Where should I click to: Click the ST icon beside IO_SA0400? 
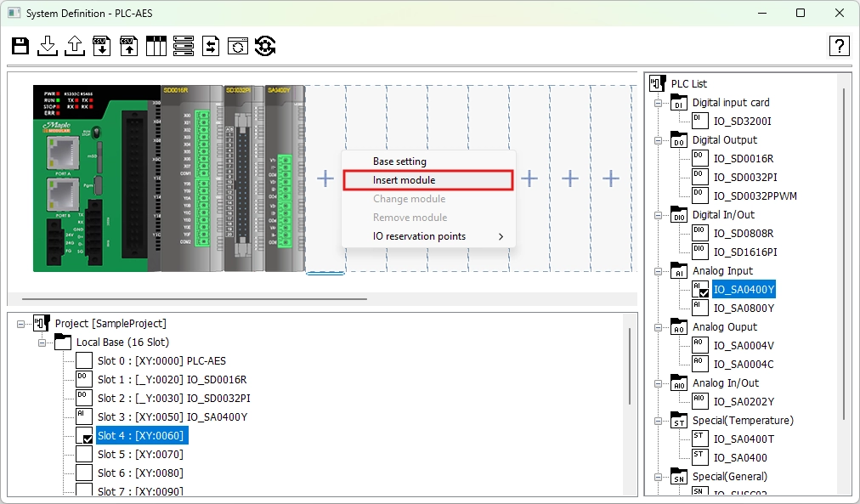pyautogui.click(x=700, y=457)
